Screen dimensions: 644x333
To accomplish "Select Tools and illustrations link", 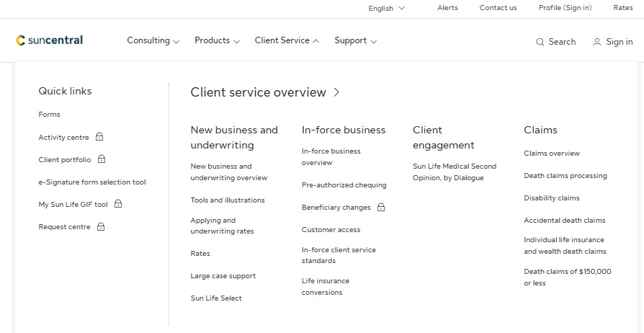I will coord(228,200).
